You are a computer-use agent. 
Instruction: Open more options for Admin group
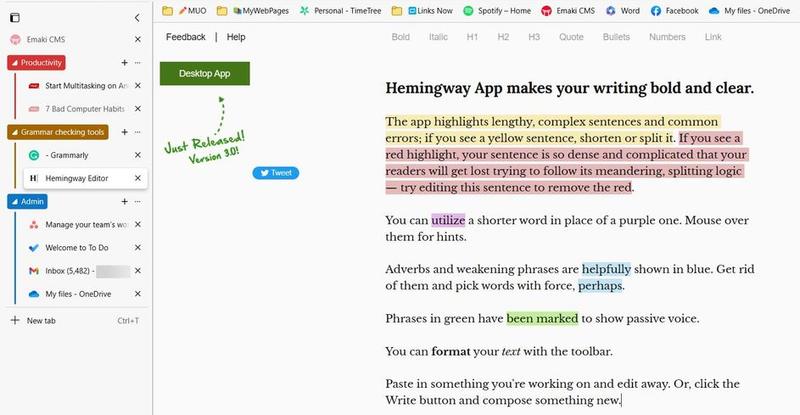[x=138, y=202]
